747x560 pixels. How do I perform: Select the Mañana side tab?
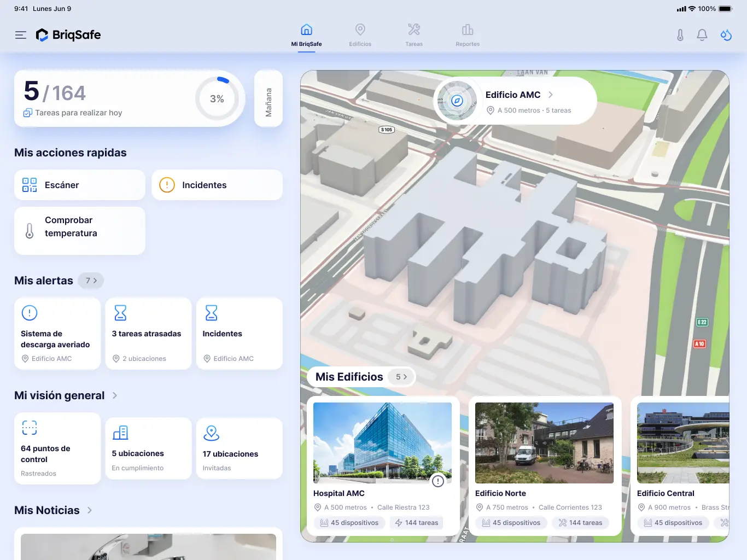[269, 98]
